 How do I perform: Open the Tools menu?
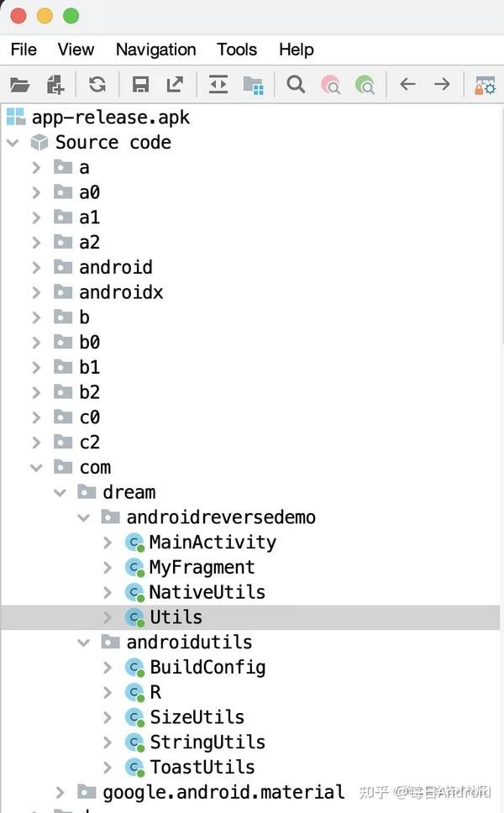pos(237,50)
